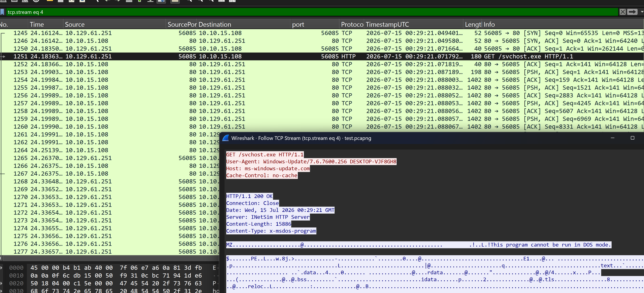
Task: Select packet 1258 Seq=5607 row
Action: (x=322, y=111)
